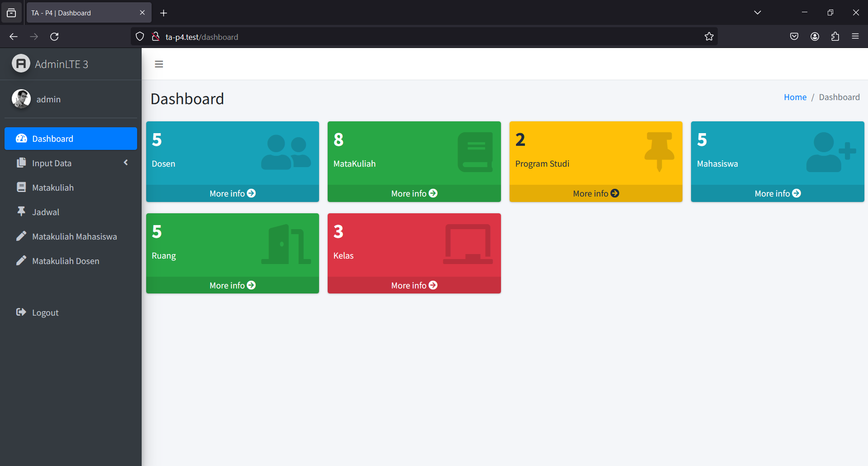Screen dimensions: 868x466
Task: Close the TA - P4 Dashboard tab
Action: 142,13
